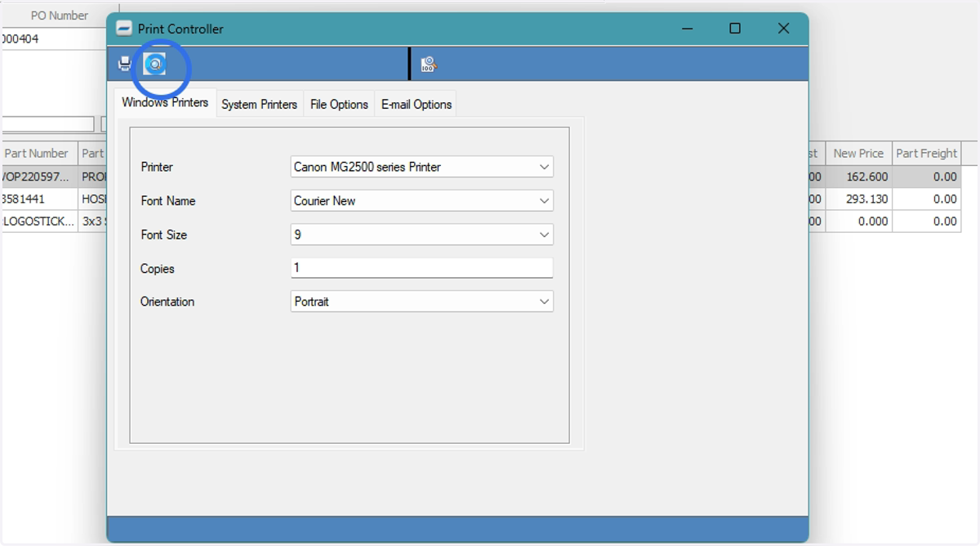Select the 162.600 price cell
Viewport: 980px width, 546px height.
click(858, 177)
